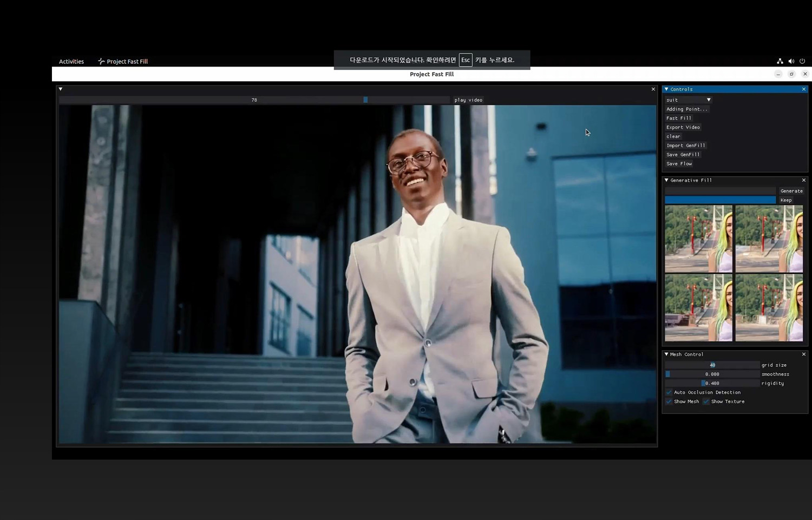Viewport: 812px width, 520px height.
Task: Click the network icon in system tray
Action: (780, 61)
